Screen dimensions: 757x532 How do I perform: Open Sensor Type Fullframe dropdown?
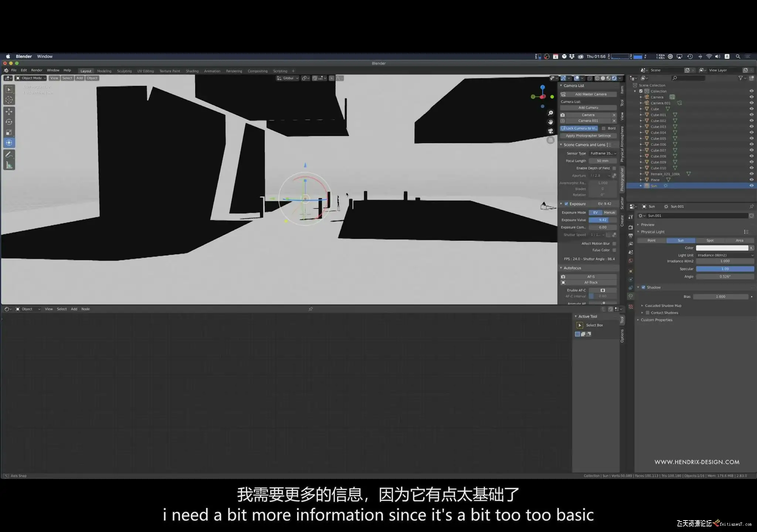(x=602, y=153)
